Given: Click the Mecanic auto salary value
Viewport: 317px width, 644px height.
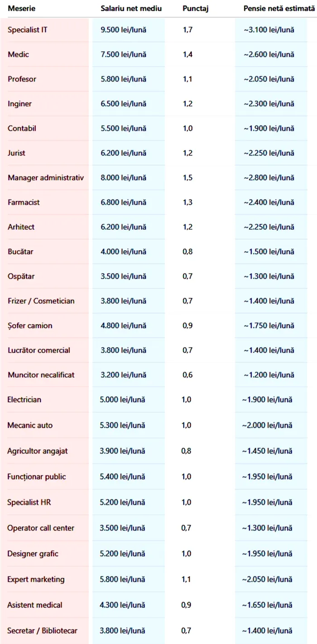Looking at the screenshot, I should click(x=122, y=425).
